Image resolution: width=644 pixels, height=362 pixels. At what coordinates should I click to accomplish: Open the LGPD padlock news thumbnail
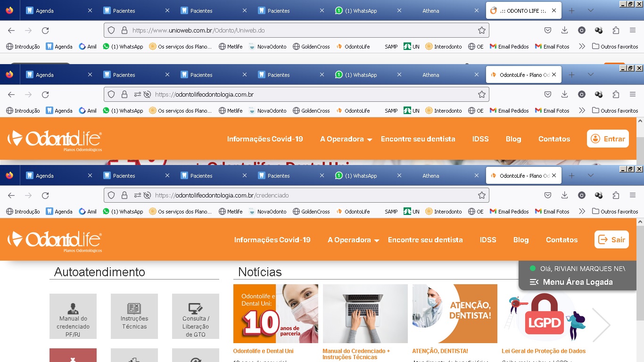[544, 313]
